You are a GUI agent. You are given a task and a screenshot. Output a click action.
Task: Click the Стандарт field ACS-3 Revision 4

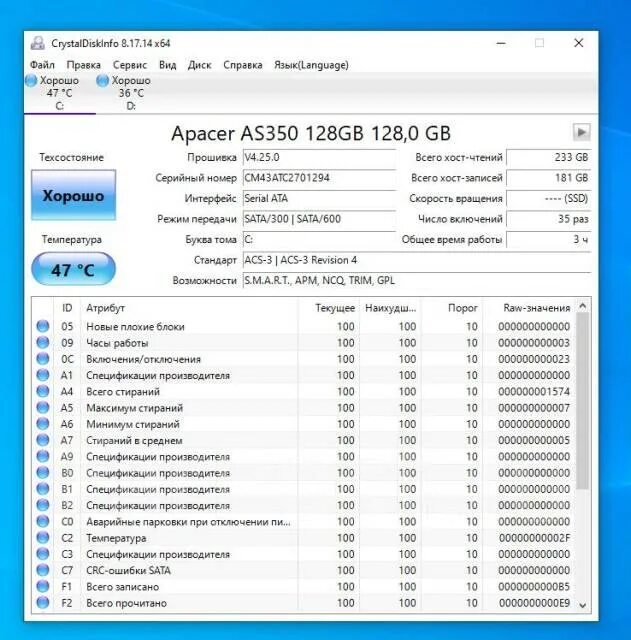pyautogui.click(x=417, y=260)
